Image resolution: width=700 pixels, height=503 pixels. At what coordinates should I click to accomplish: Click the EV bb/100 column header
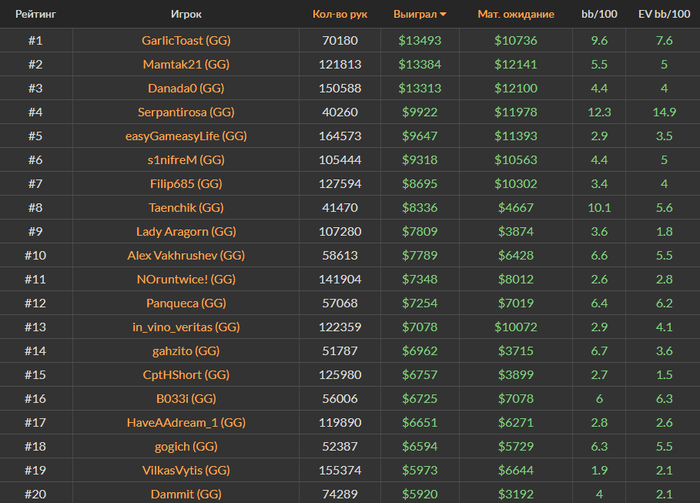(664, 14)
